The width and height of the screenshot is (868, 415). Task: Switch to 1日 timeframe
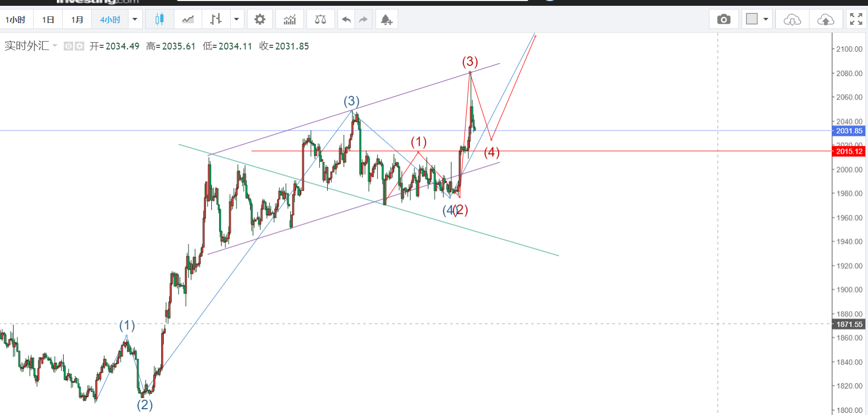point(48,19)
